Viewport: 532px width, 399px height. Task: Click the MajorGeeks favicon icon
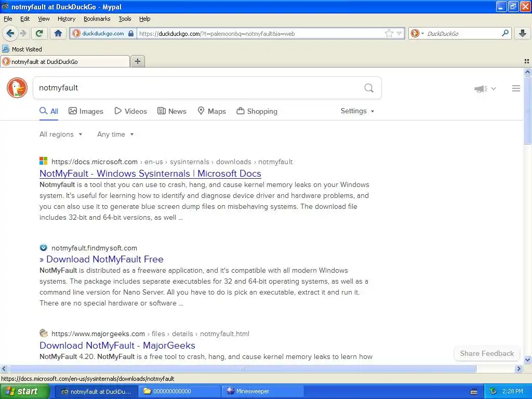(44, 333)
